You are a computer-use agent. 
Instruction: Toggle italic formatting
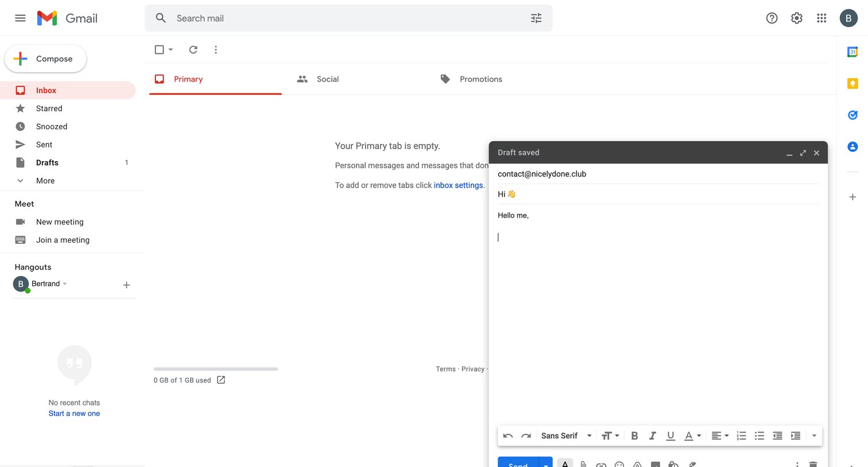click(652, 436)
